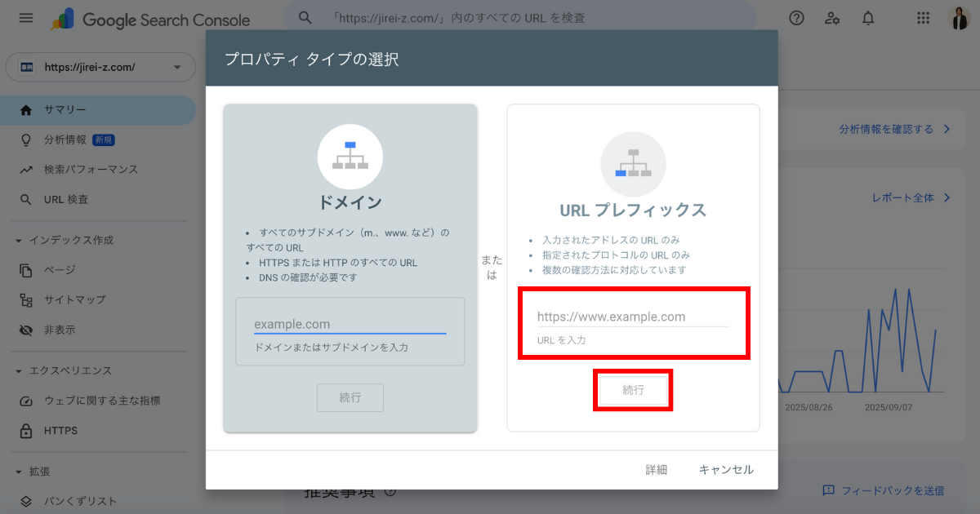Click the chevron beside 分析情報を確認する
This screenshot has width=980, height=514.
[x=947, y=129]
